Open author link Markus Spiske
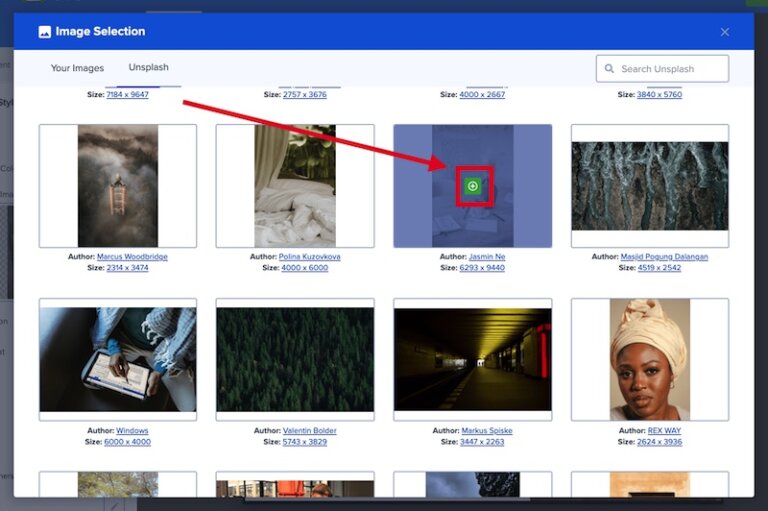Viewport: 768px width, 511px height. click(487, 431)
